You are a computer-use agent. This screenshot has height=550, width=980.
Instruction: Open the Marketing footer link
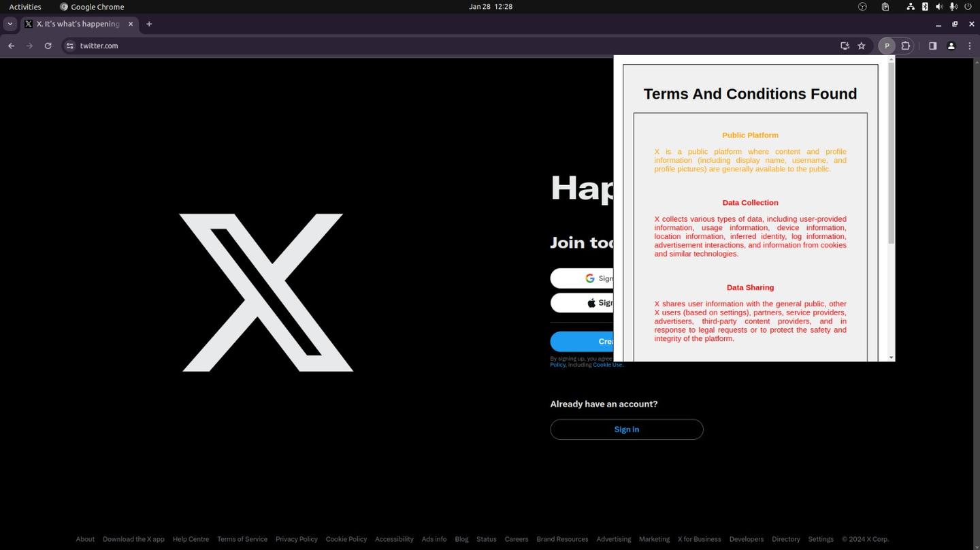654,539
